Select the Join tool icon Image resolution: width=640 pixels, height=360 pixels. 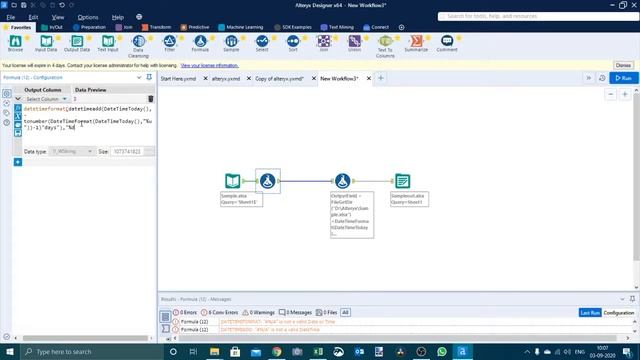324,41
